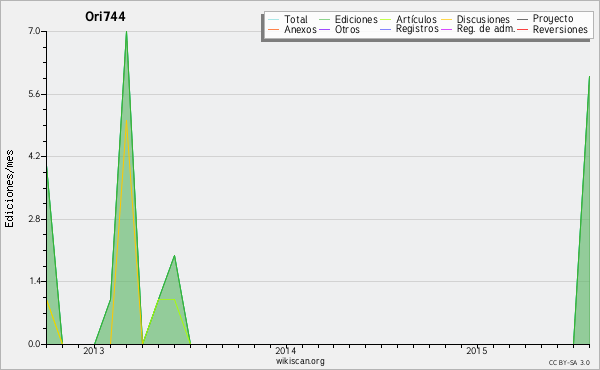Screen dimensions: 600x370
Task: Click the 5.6 y-axis value
Action: point(34,94)
